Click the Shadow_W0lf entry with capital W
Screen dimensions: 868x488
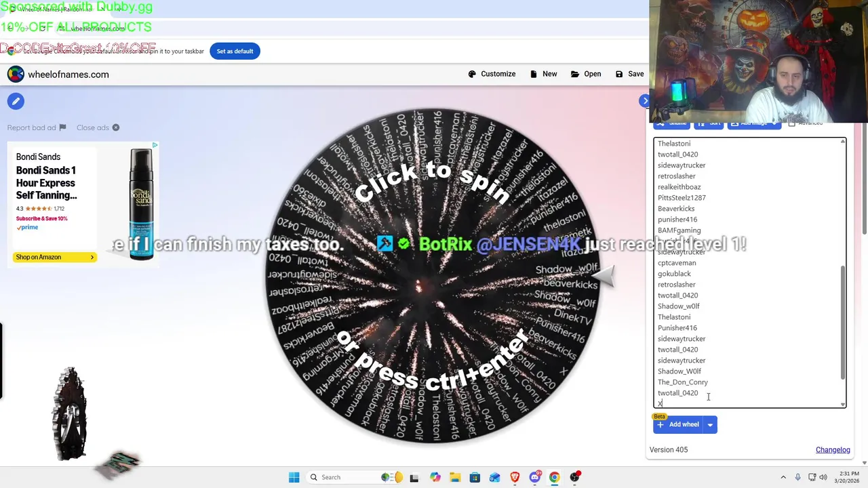679,371
